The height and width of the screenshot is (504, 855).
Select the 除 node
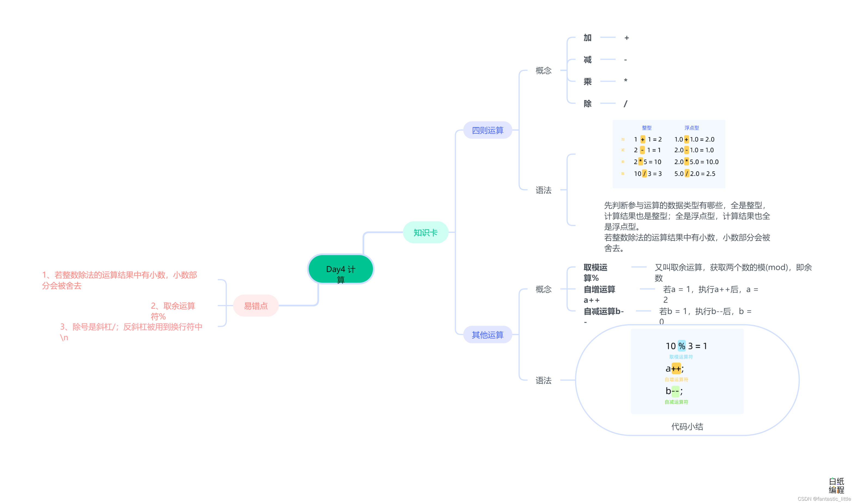(x=588, y=104)
